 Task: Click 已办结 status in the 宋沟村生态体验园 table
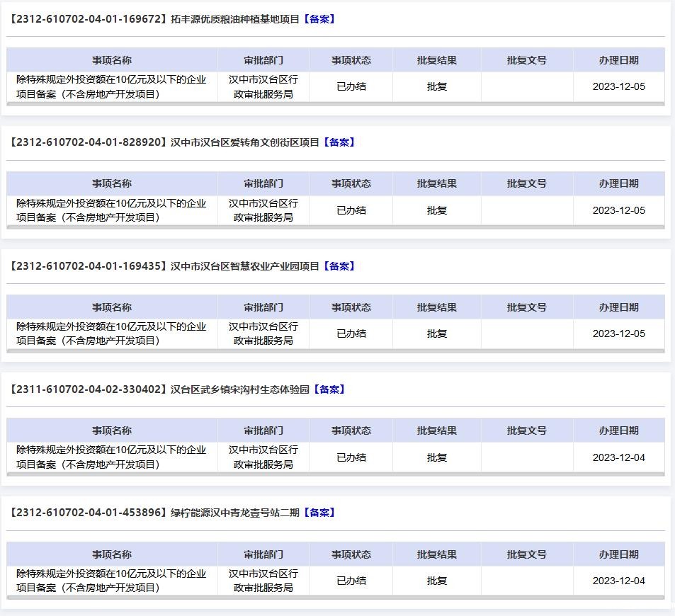point(351,457)
